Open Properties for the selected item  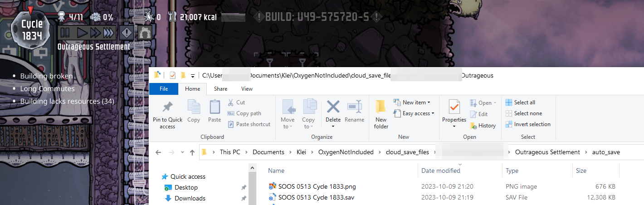coord(454,111)
